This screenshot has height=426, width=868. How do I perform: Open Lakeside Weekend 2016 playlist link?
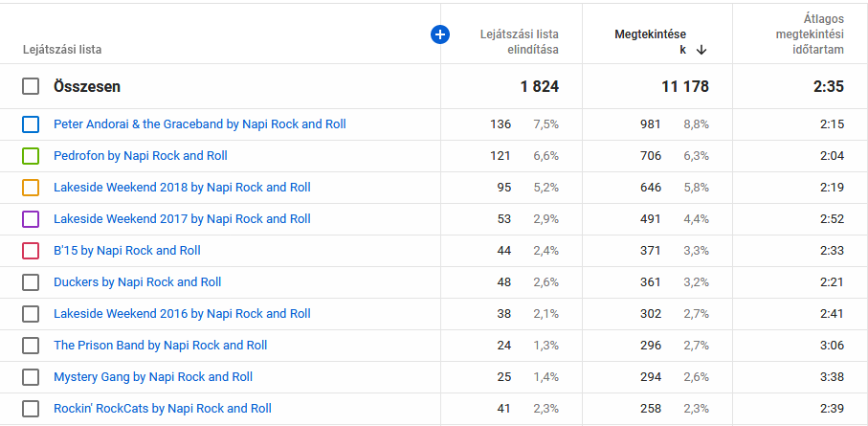click(182, 314)
